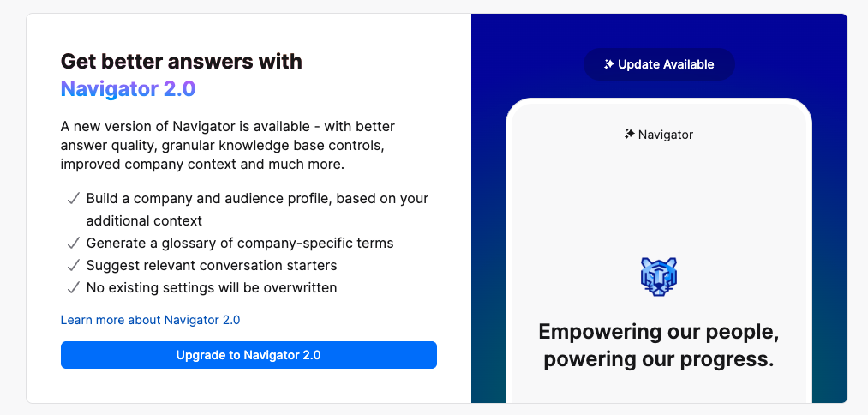Click the Upgrade to Navigator 2.0 button
This screenshot has height=415, width=868.
[248, 355]
